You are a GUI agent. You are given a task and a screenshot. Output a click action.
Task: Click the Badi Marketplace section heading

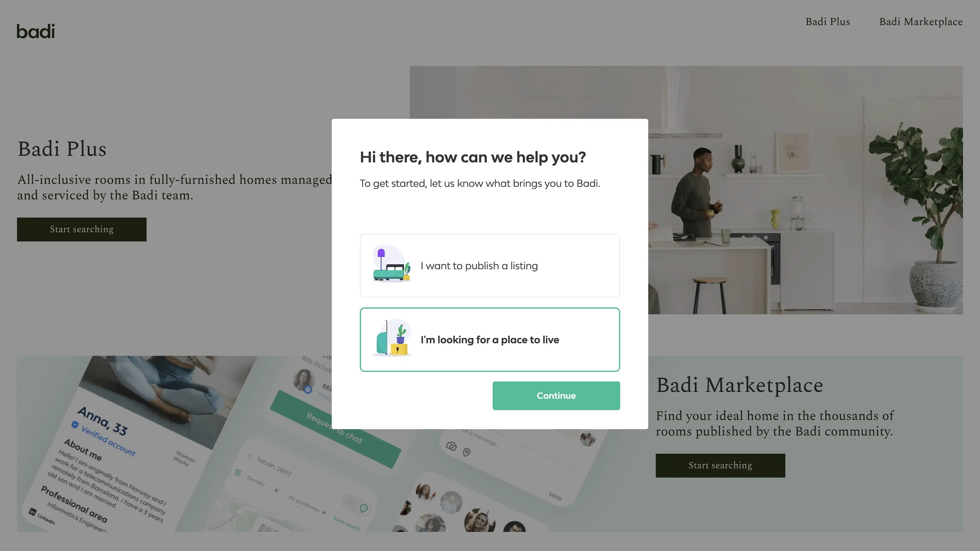click(739, 385)
